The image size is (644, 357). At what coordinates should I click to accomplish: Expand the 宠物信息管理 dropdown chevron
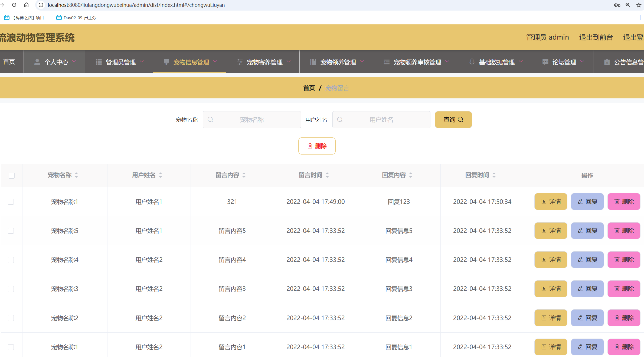[215, 62]
